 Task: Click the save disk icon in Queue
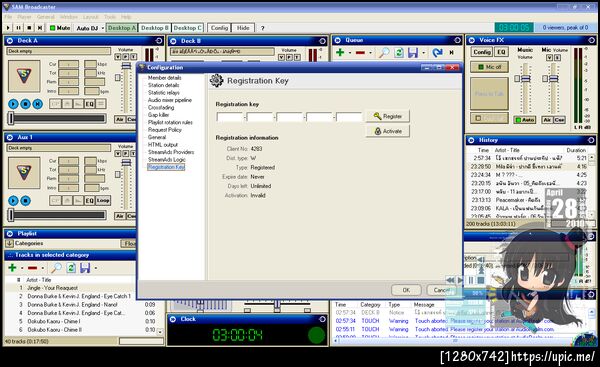413,52
